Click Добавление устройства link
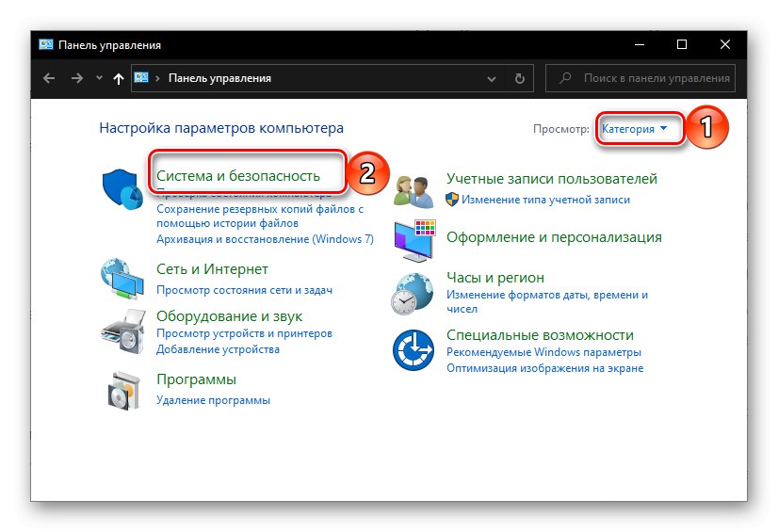This screenshot has width=778, height=532. pos(218,349)
